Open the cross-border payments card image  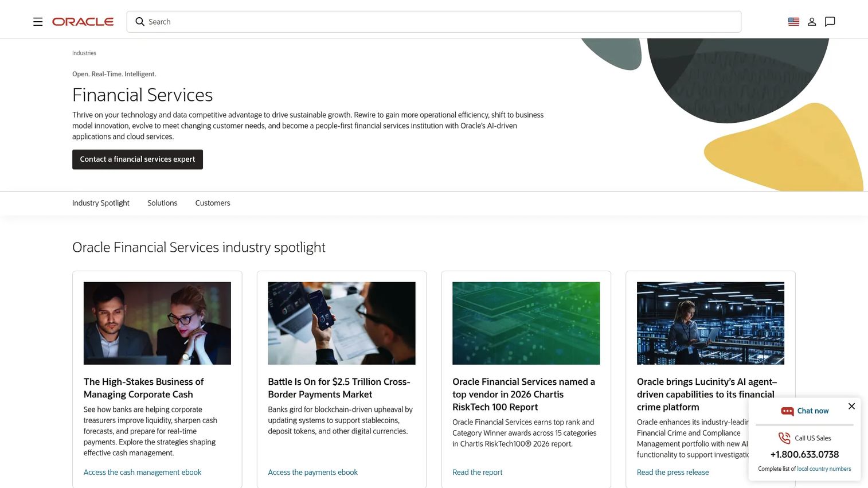click(342, 323)
